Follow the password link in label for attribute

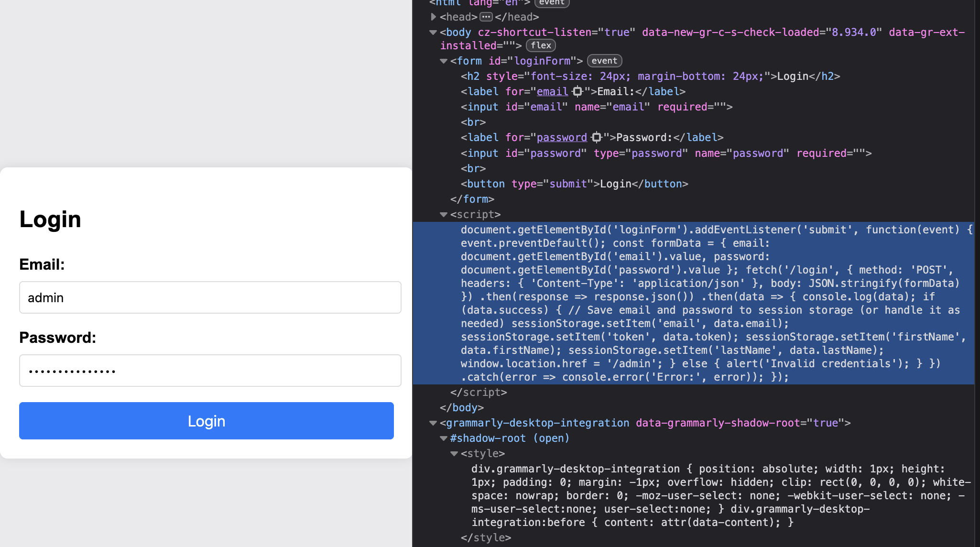[x=562, y=138]
